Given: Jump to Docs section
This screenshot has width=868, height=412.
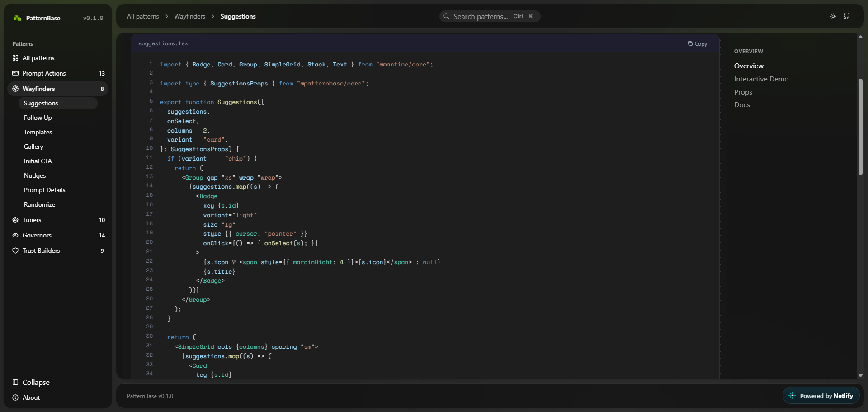Looking at the screenshot, I should (742, 105).
